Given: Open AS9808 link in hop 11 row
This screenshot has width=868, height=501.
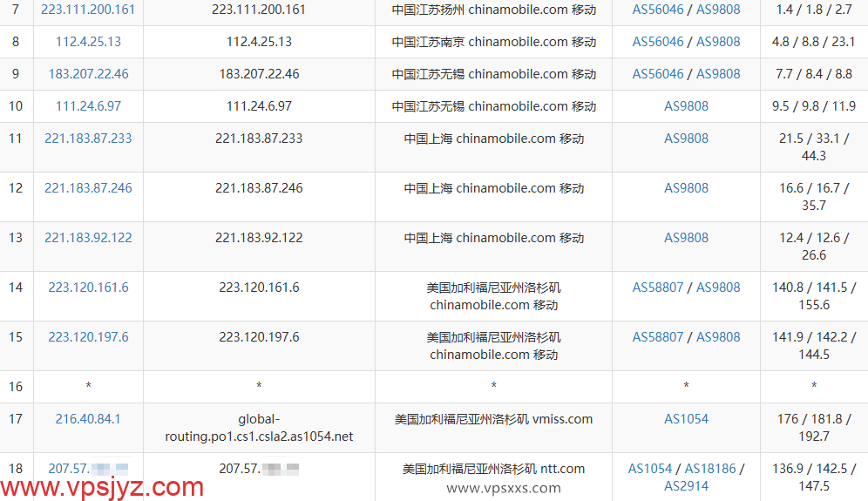Looking at the screenshot, I should pyautogui.click(x=686, y=139).
